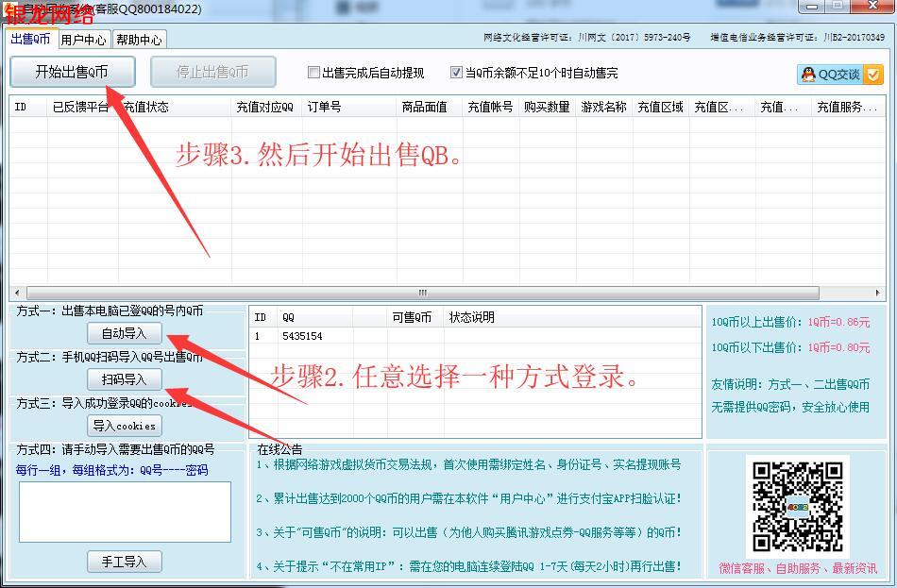Select QQ row 5435154 in account list
This screenshot has height=588, width=897.
475,336
